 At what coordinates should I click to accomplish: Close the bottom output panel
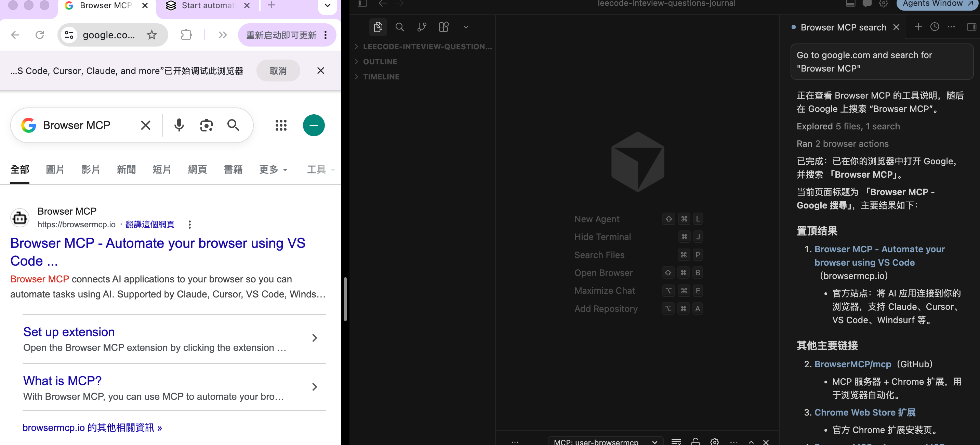pos(766,442)
